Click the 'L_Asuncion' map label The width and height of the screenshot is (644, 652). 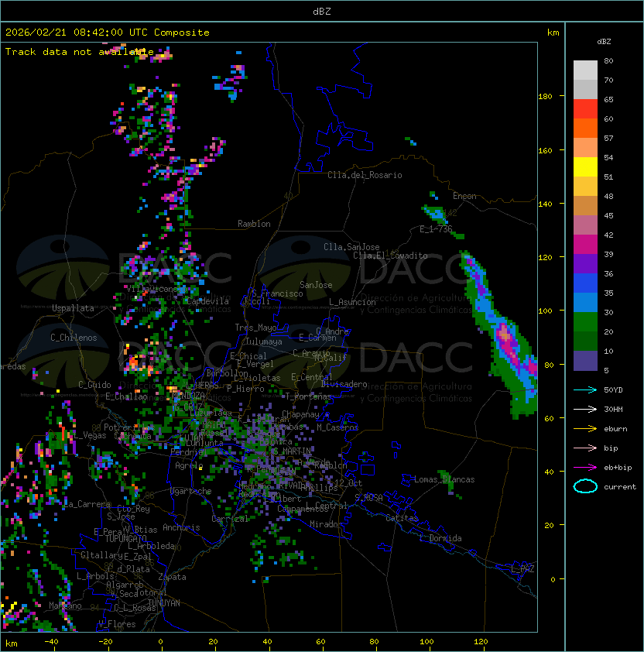[352, 302]
